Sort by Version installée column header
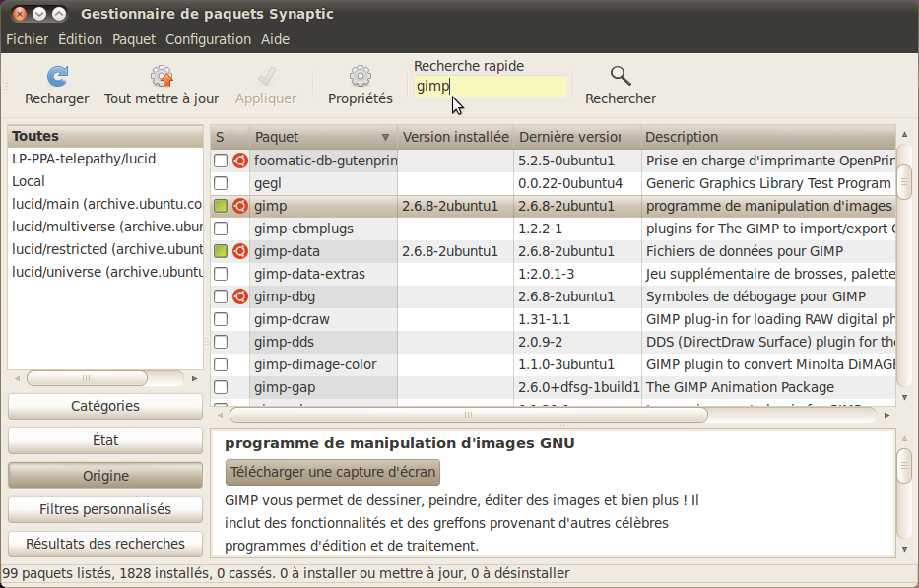 [x=455, y=137]
